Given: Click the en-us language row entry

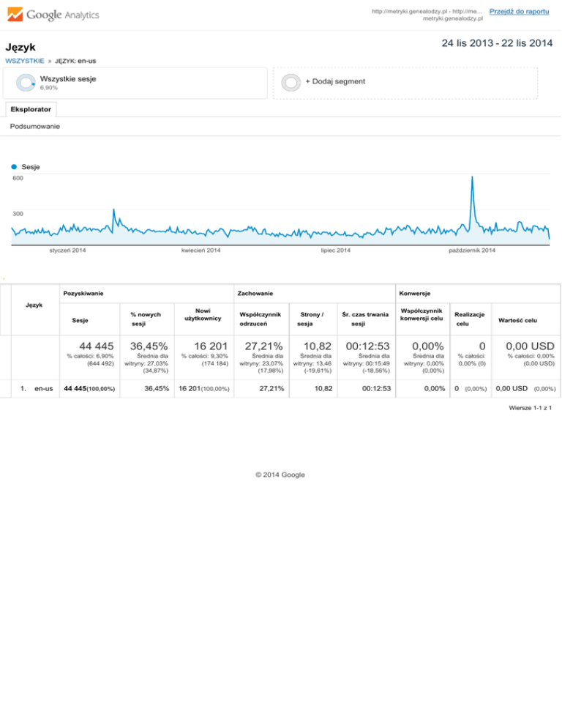Looking at the screenshot, I should pyautogui.click(x=43, y=387).
